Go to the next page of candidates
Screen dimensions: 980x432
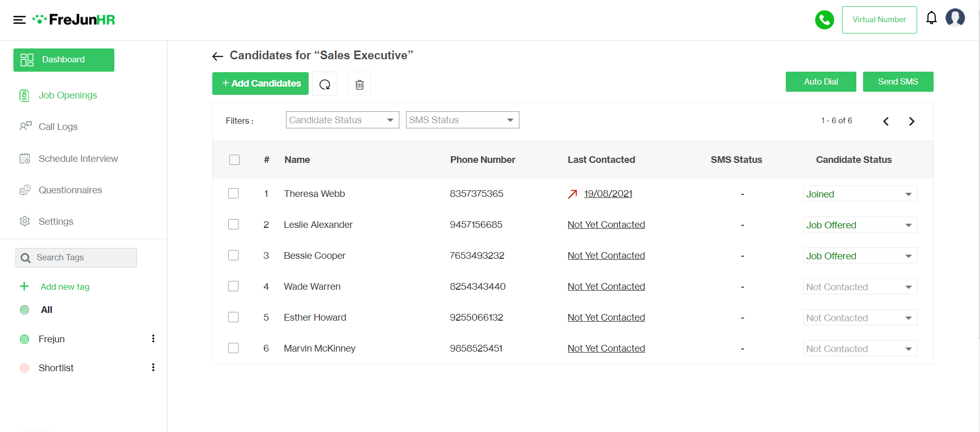pyautogui.click(x=911, y=121)
